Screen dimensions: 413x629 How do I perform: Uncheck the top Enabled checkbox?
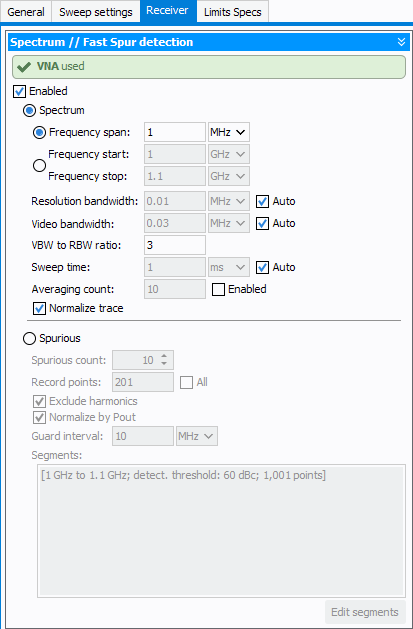pos(20,91)
